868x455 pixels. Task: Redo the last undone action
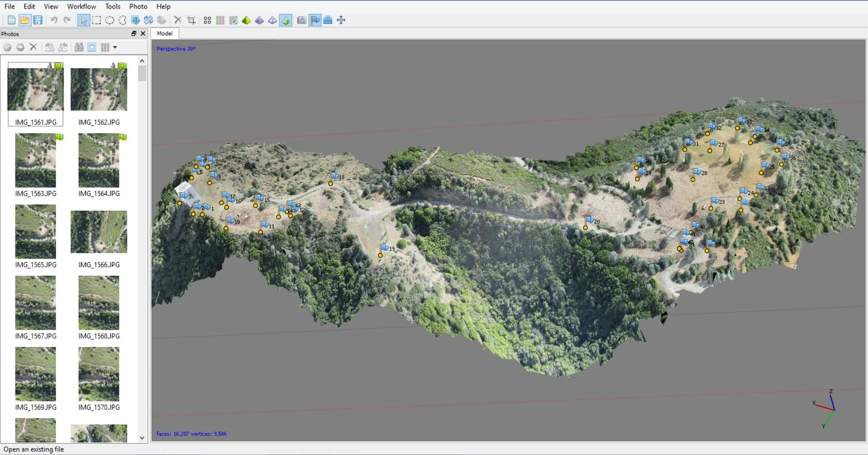pyautogui.click(x=67, y=20)
